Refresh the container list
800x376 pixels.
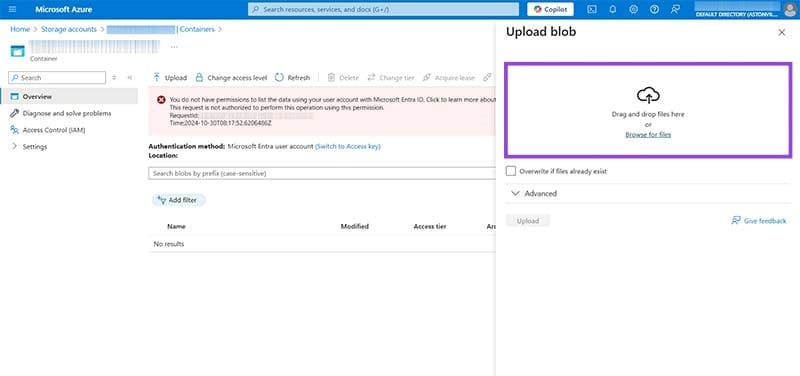[x=292, y=78]
